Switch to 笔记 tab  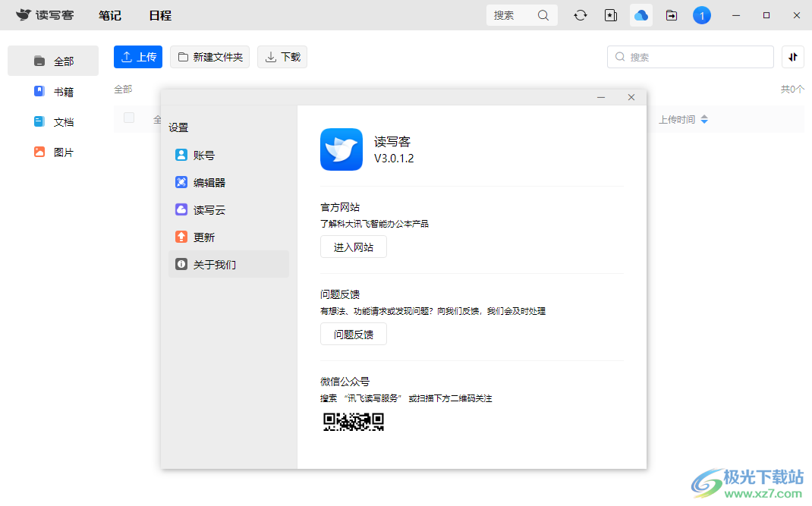point(110,15)
